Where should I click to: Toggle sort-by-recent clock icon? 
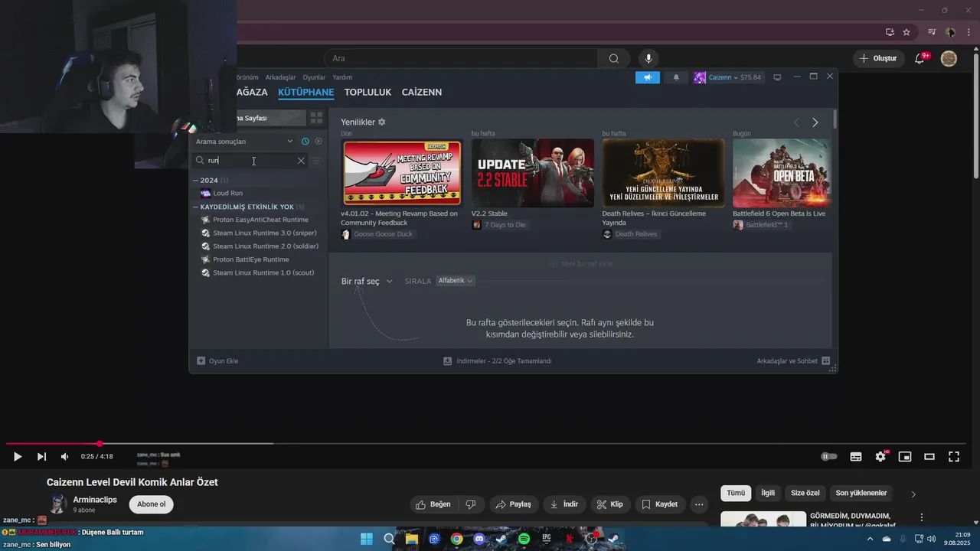[x=305, y=142]
